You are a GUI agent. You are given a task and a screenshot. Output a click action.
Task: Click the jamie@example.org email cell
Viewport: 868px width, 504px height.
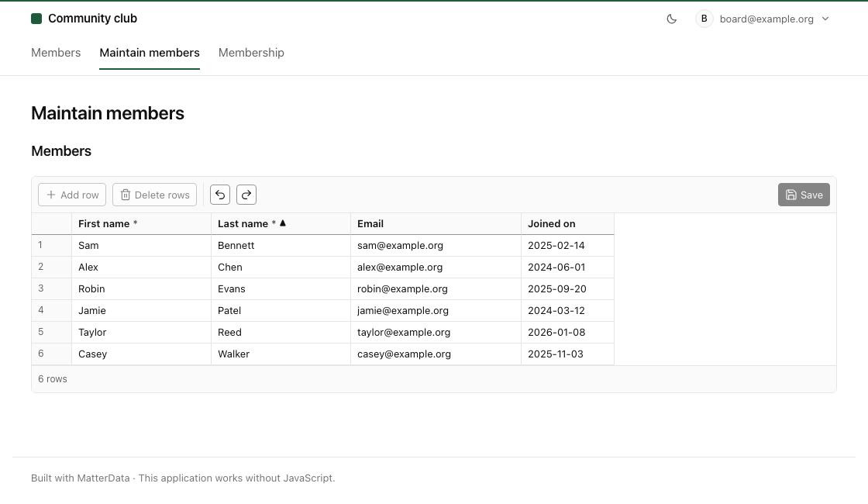point(436,310)
